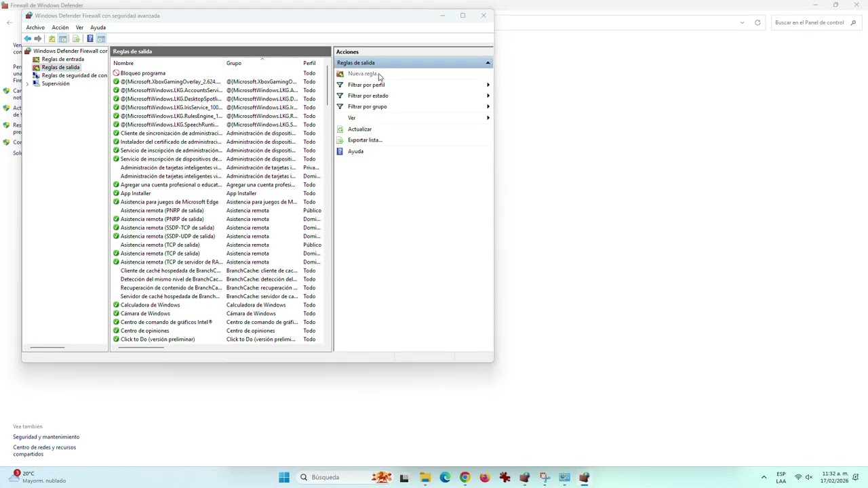The height and width of the screenshot is (488, 868).
Task: Open Centro de redes y recursos compartidos link
Action: coord(44,451)
